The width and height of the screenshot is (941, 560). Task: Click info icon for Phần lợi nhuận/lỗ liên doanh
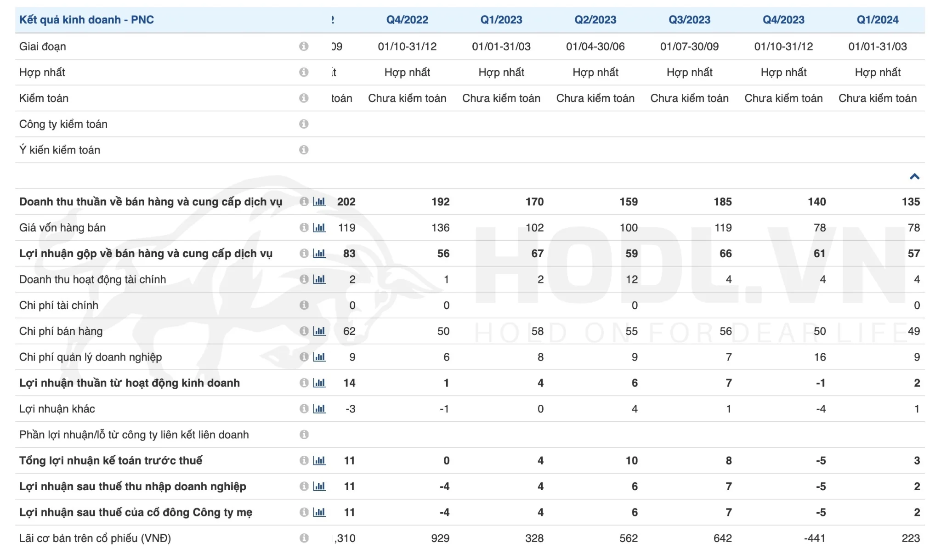click(304, 435)
